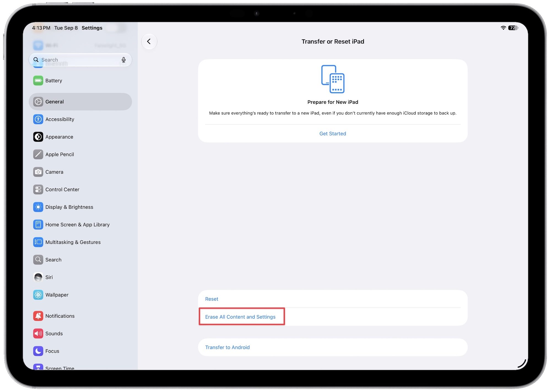This screenshot has height=392, width=551.
Task: Tap the Control Center icon
Action: (x=38, y=189)
